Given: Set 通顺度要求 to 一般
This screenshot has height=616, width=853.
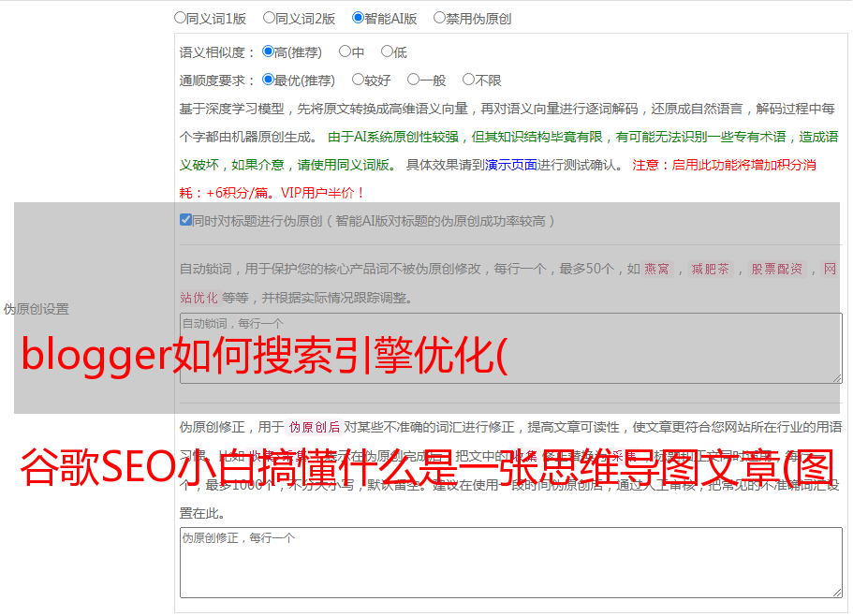Looking at the screenshot, I should [x=414, y=80].
